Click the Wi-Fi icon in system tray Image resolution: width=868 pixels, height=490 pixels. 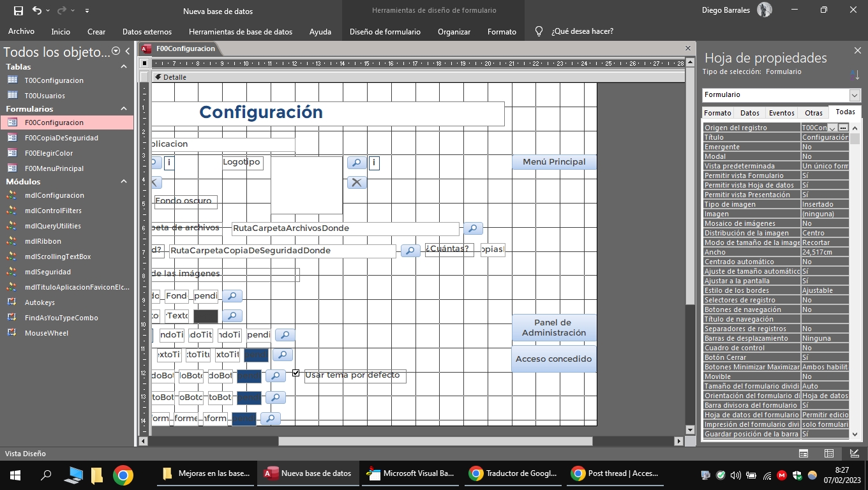[767, 475]
